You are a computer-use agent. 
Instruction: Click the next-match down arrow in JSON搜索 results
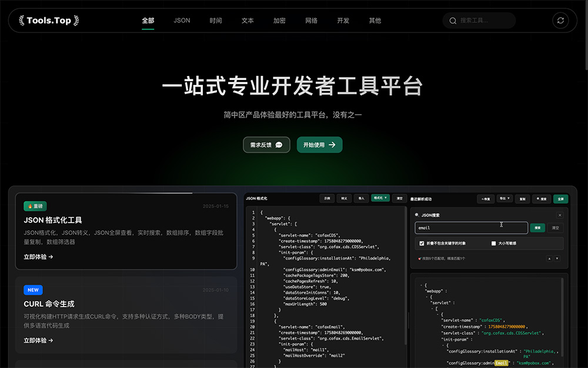(557, 258)
